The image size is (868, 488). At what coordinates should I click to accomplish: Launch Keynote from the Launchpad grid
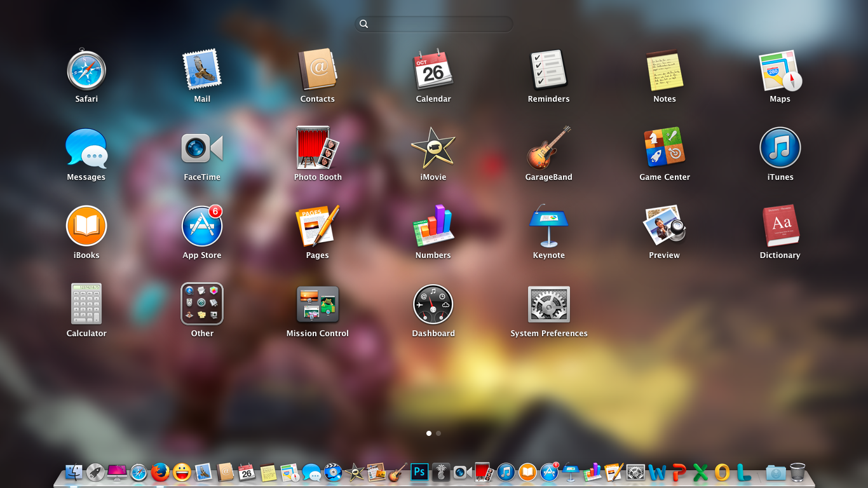pos(548,226)
